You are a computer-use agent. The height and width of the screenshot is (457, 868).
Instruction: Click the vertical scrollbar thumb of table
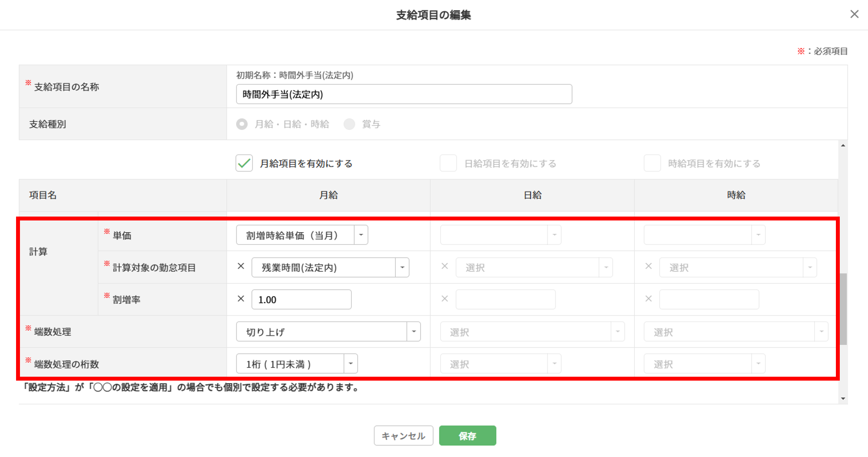tap(843, 309)
